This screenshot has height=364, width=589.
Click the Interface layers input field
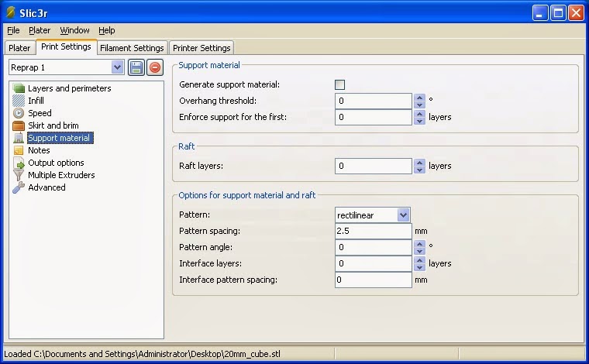(374, 263)
